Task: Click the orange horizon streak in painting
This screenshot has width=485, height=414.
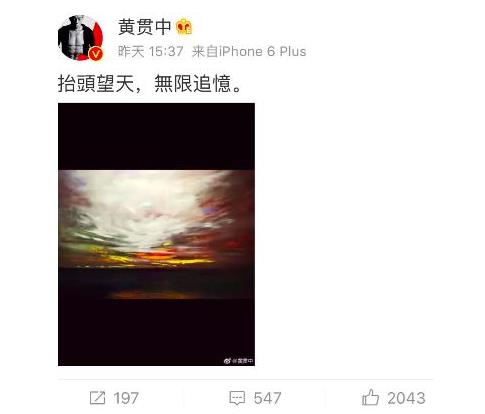Action: point(157,257)
